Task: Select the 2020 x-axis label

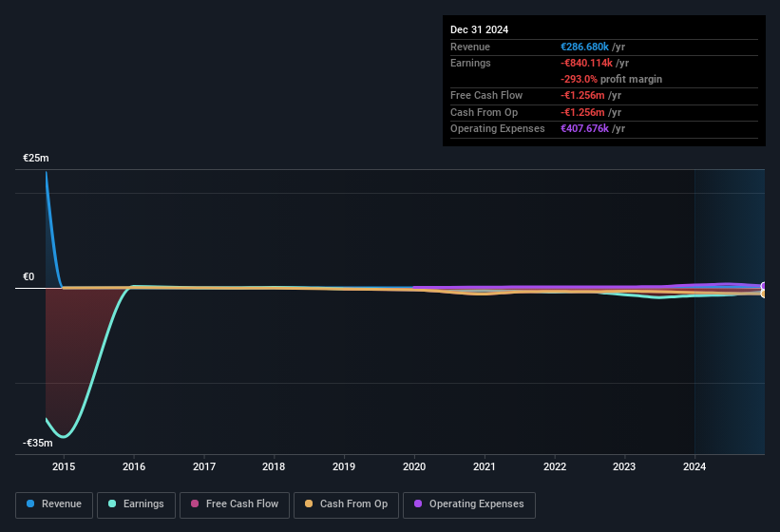Action: (x=414, y=466)
